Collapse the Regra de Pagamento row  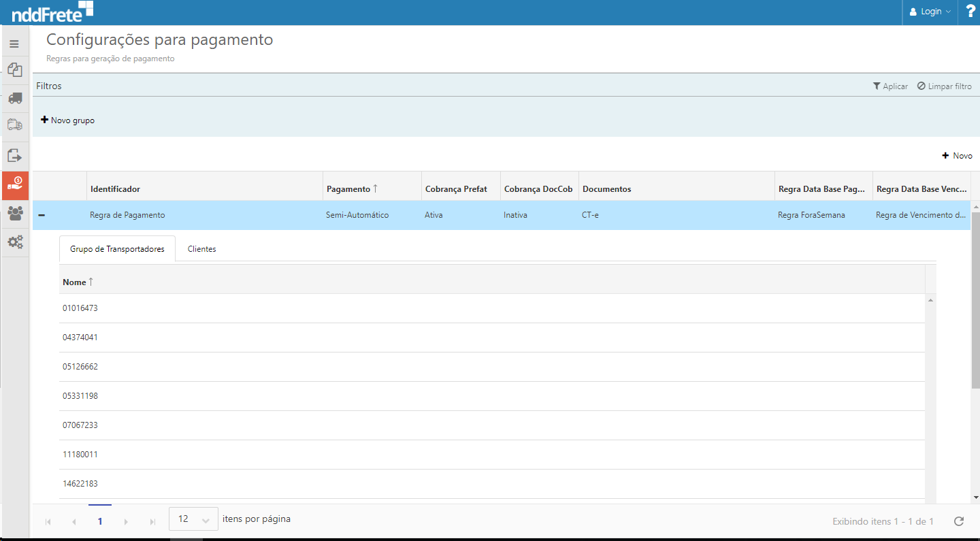tap(42, 215)
